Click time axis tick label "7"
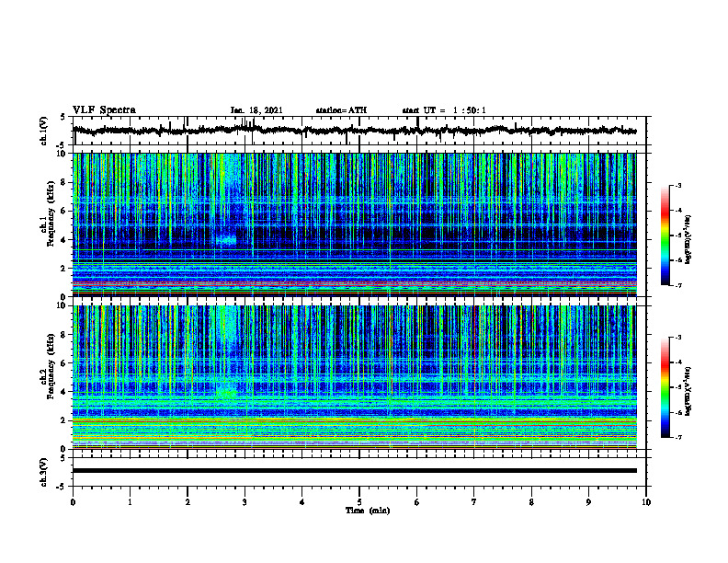This screenshot has height=563, width=728. 474,502
